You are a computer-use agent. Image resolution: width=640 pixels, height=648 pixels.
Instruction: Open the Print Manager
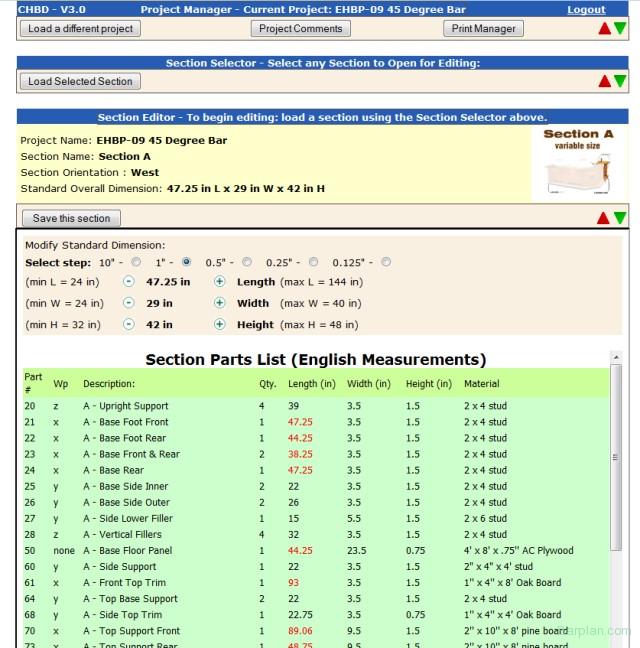[483, 29]
